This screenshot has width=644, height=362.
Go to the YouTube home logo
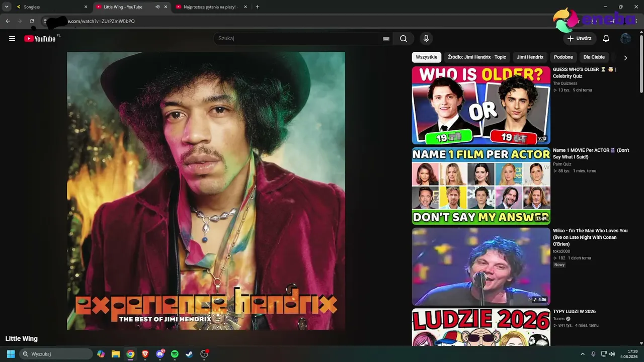point(40,39)
